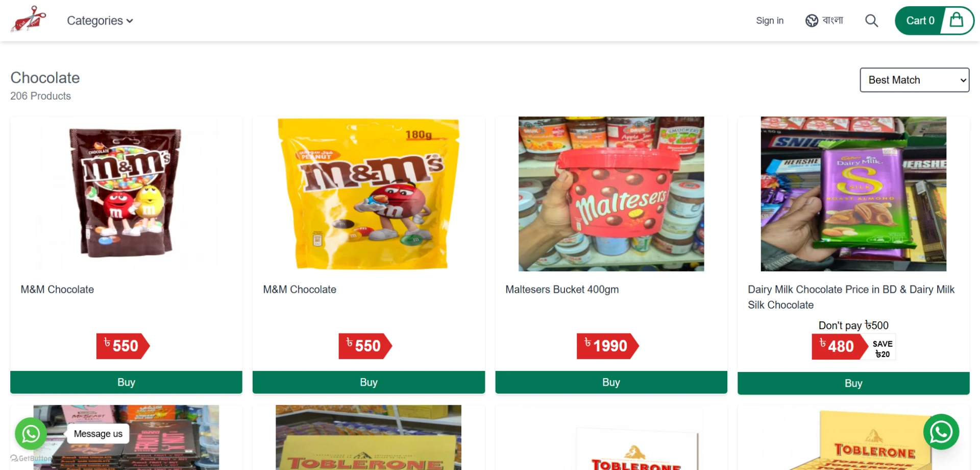Open the WhatsApp chat bubble at bottom right
This screenshot has width=980, height=470.
tap(941, 432)
